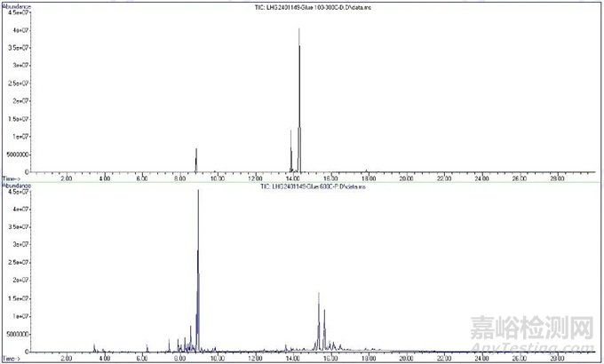Click the 2.00 tick on the top time axis
Screen dimensions: 604x364
point(66,178)
